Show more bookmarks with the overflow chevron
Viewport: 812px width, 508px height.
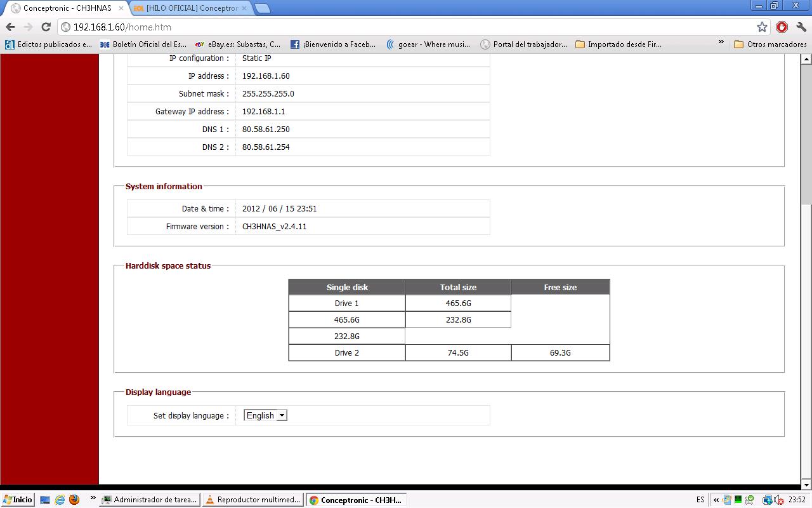721,43
